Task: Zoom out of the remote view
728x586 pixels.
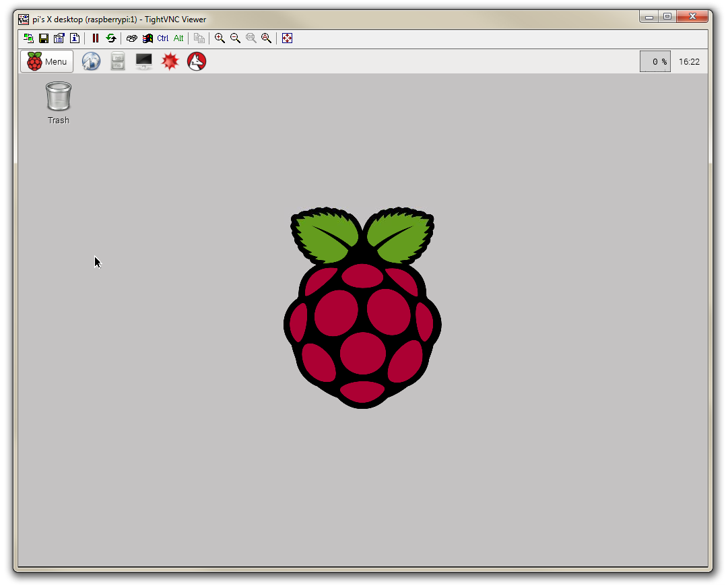Action: pyautogui.click(x=235, y=38)
